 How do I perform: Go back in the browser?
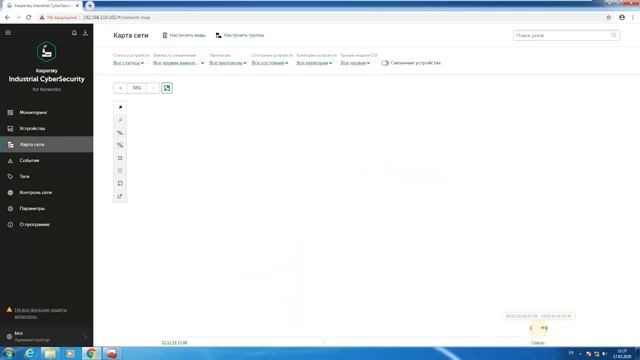click(x=7, y=18)
